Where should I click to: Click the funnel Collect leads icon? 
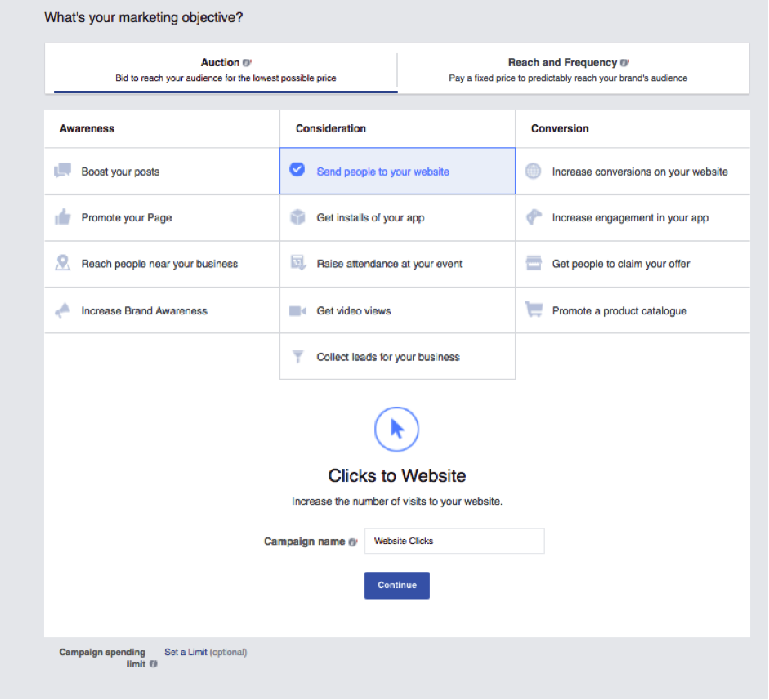[297, 357]
